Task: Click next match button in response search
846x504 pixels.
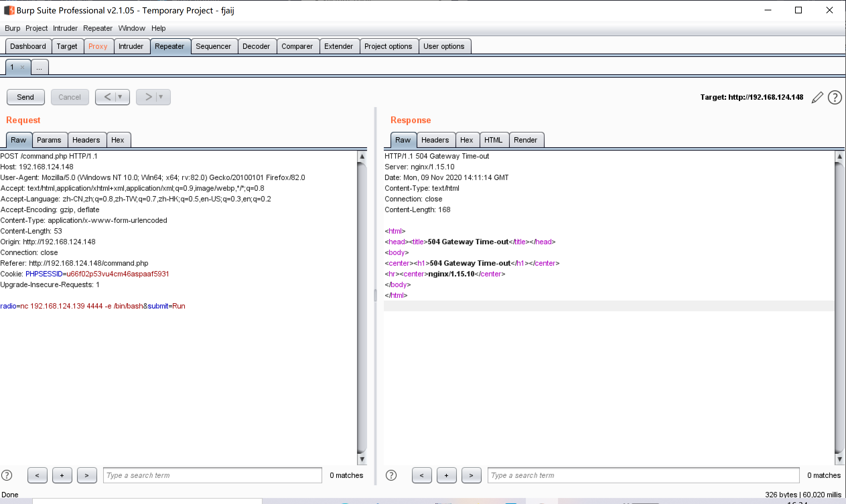Action: pos(472,475)
